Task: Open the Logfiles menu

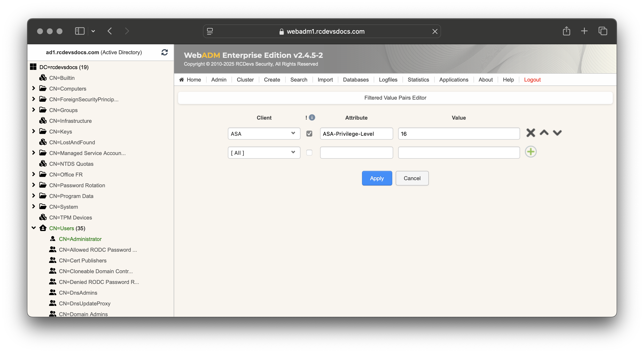Action: (388, 80)
